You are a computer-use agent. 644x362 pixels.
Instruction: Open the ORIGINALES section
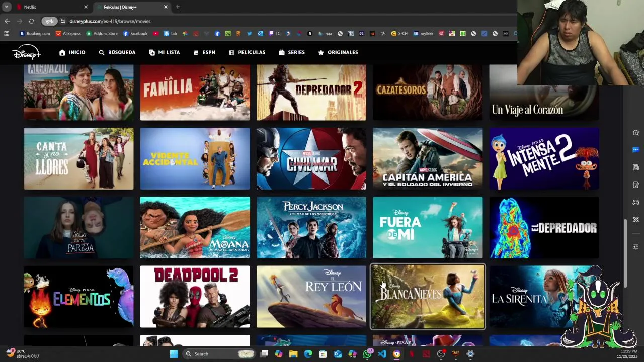338,52
